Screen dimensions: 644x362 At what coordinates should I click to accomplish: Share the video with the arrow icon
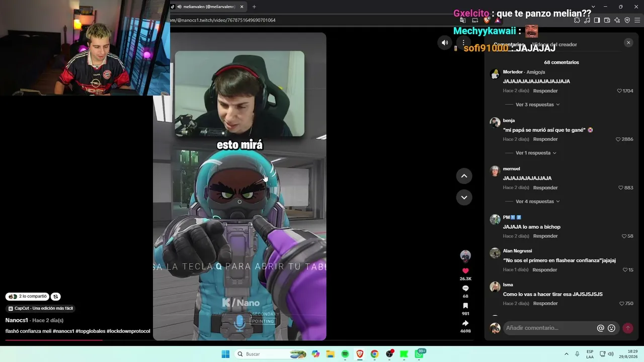(x=465, y=323)
